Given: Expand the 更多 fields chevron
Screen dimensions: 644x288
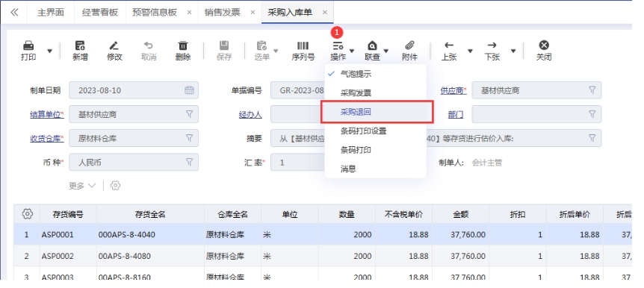Looking at the screenshot, I should click(92, 186).
